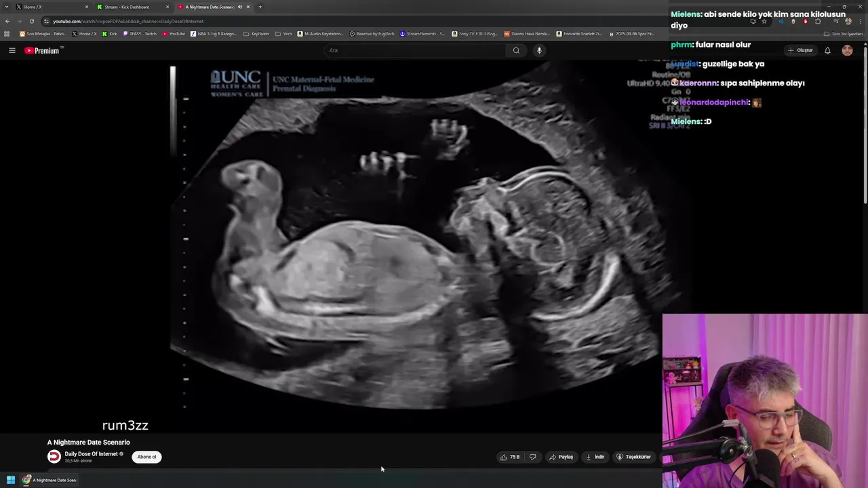Click the video title 'A Nightmare Date Scenario'

coord(89,442)
